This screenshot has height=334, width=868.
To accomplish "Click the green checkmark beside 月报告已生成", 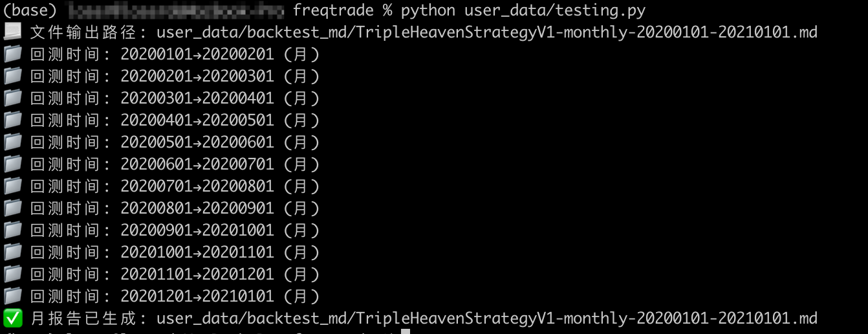I will pos(12,318).
